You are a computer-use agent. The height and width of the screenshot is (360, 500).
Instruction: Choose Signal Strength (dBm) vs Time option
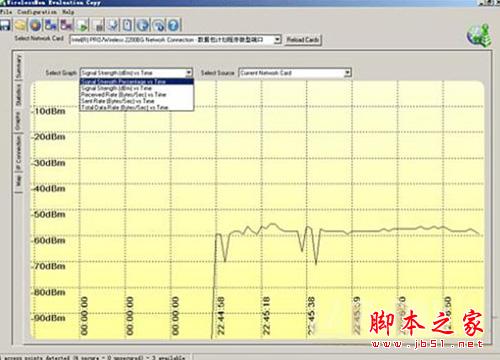[137, 88]
